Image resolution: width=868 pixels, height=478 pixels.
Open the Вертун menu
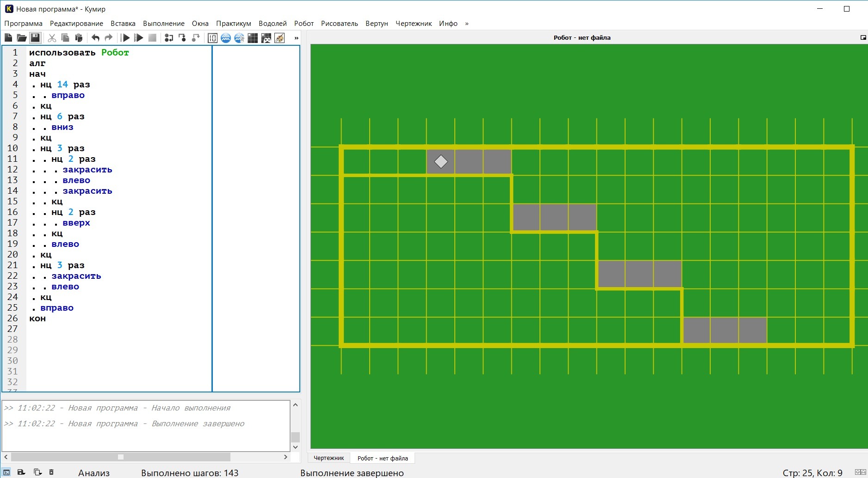[377, 24]
